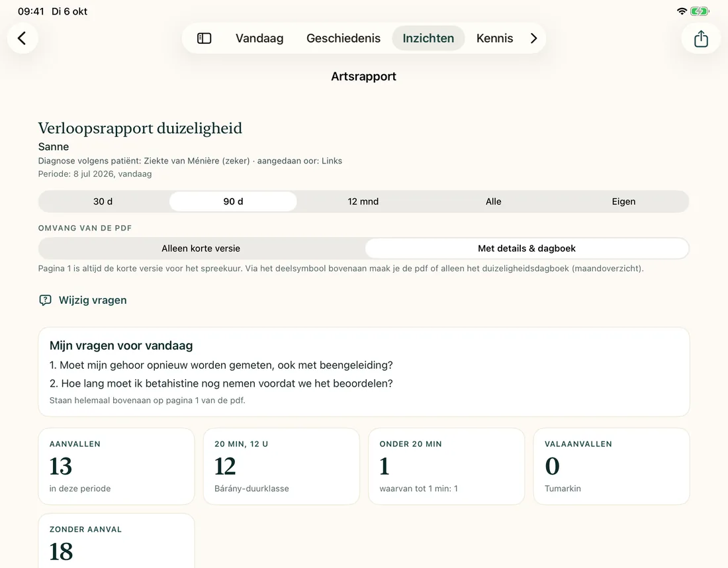Toggle the sidebar panel icon
This screenshot has width=728, height=568.
coord(205,38)
